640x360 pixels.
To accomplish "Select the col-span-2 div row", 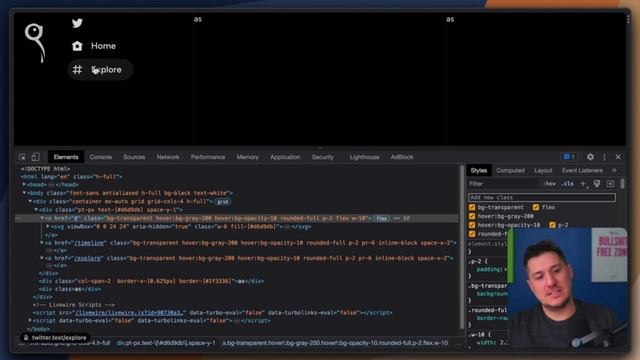I will point(151,281).
